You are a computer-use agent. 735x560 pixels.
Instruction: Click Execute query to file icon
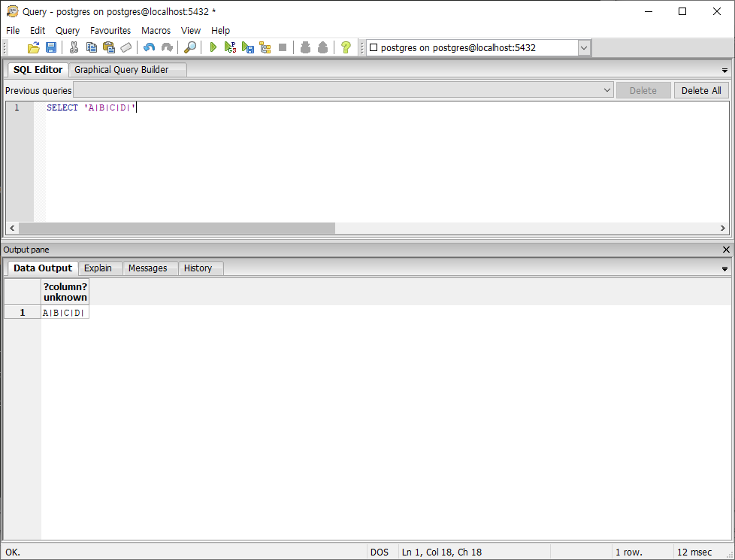247,47
